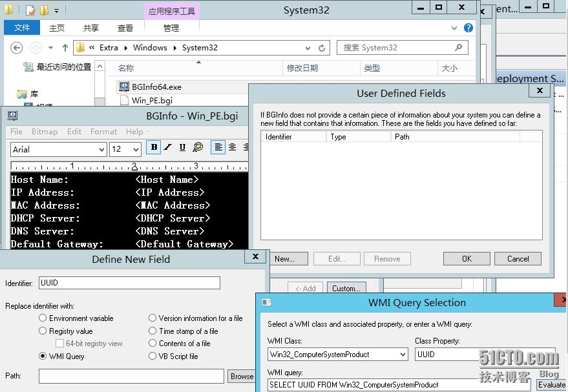
Task: Click in the Identifier input field
Action: (x=129, y=283)
